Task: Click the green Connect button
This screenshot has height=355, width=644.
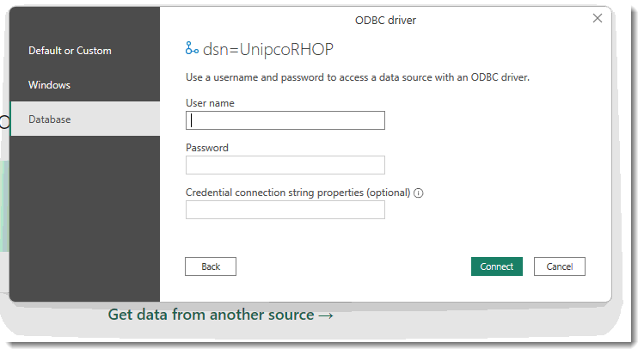Action: [x=496, y=266]
